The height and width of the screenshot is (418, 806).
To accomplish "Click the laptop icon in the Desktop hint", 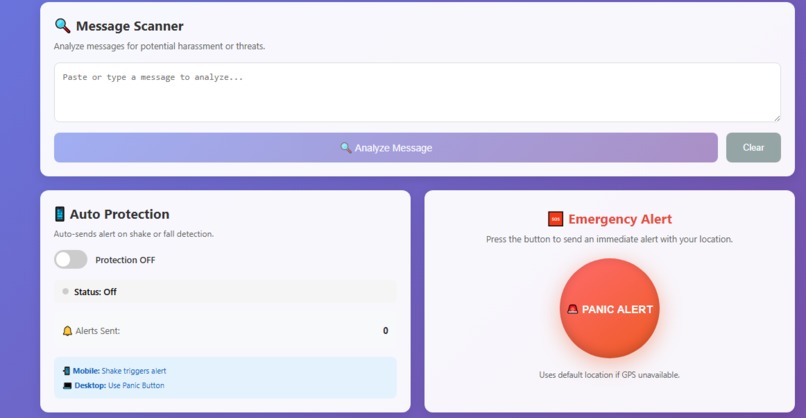I will pos(67,386).
